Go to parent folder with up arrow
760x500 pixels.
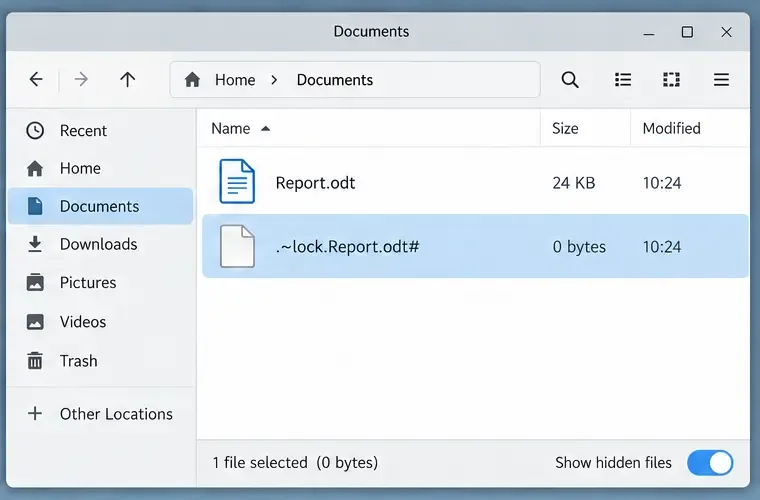pos(127,79)
